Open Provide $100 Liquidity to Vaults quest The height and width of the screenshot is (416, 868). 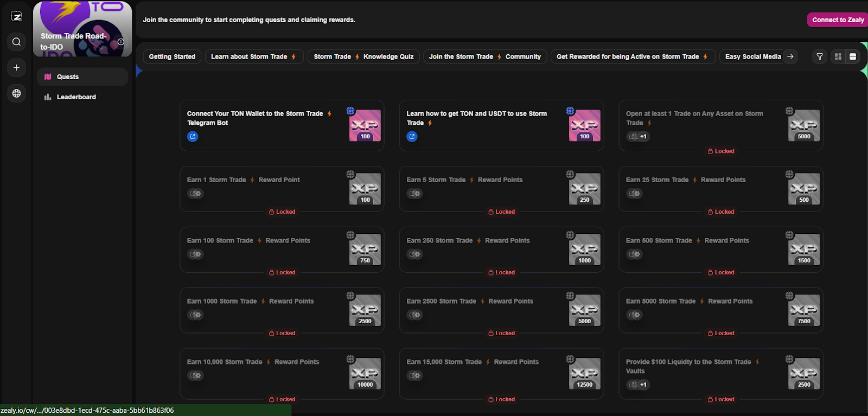point(693,367)
